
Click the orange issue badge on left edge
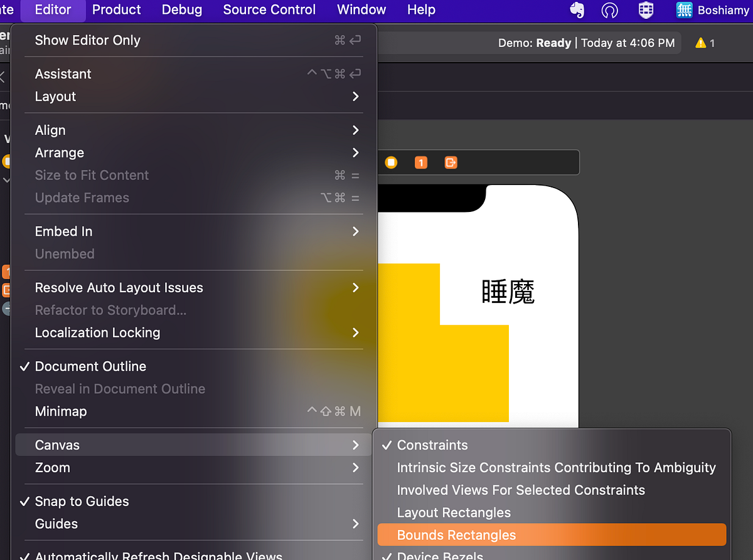5,272
